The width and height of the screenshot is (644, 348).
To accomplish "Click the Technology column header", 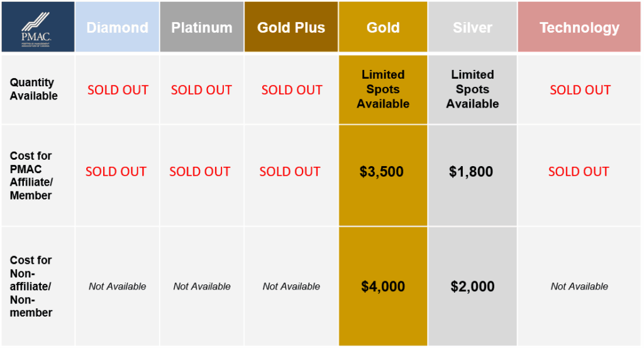I will tap(579, 27).
